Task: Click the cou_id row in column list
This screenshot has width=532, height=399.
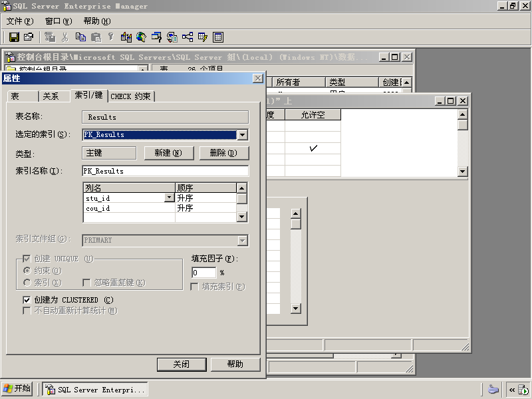Action: click(x=129, y=208)
